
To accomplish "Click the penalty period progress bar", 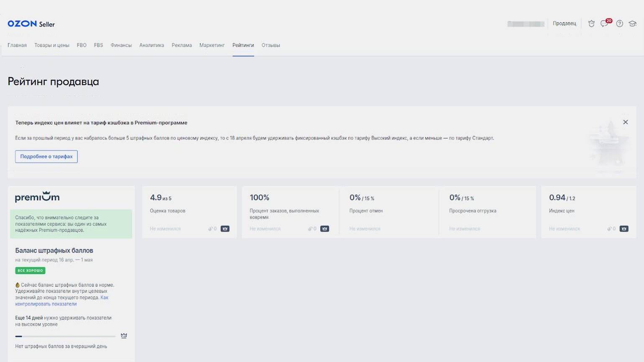I will [x=65, y=336].
